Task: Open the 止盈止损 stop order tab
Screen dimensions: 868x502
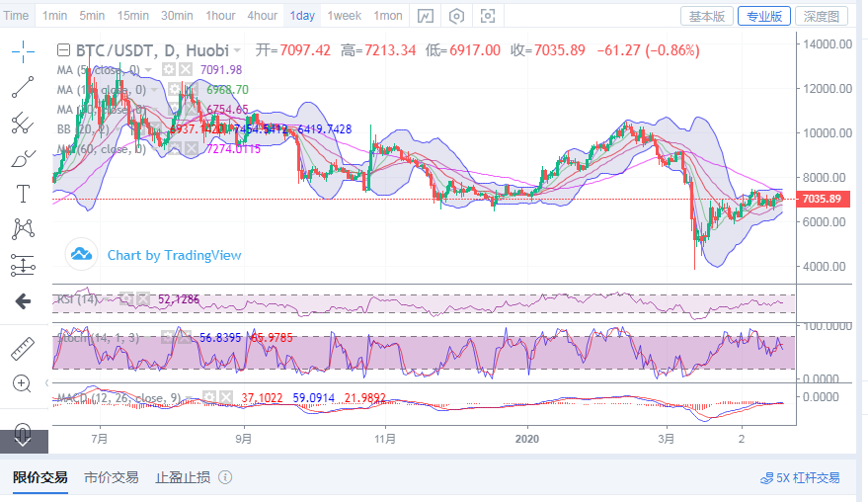Action: [x=183, y=477]
